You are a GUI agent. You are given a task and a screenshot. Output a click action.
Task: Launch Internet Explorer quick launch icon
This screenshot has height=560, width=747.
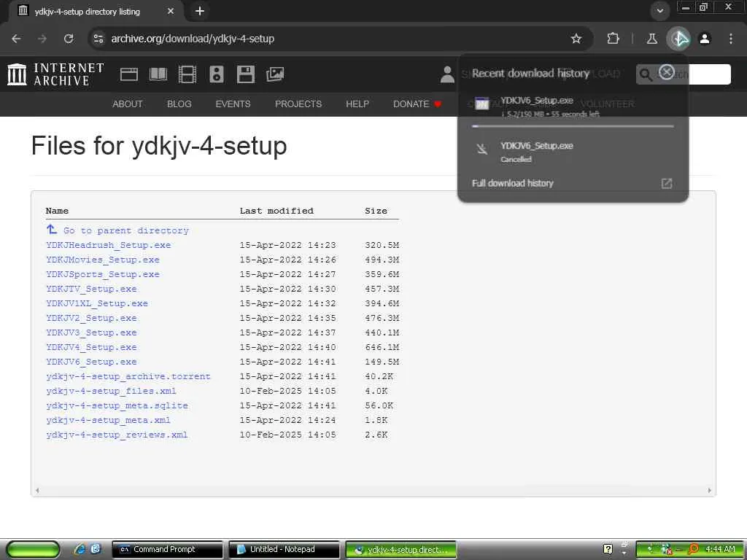tap(80, 549)
